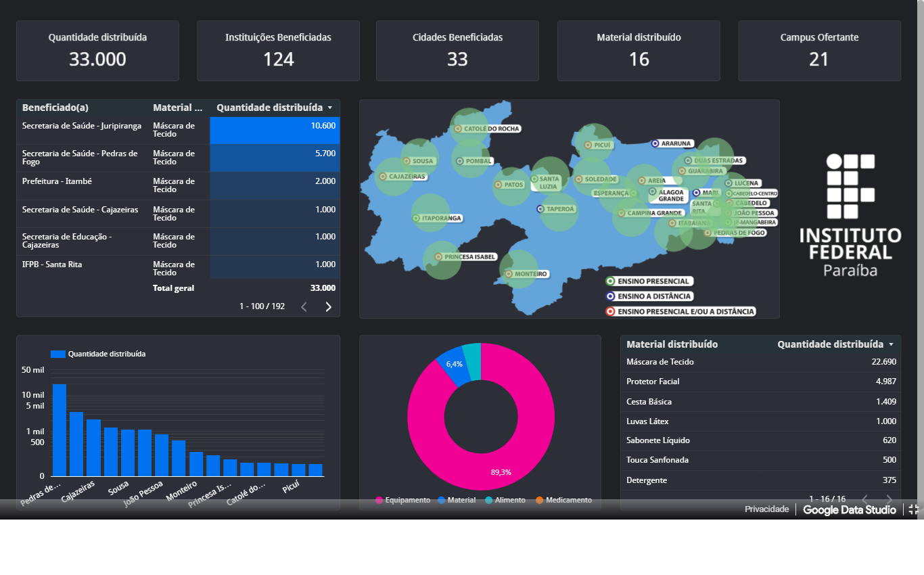Click the Instituto Federal Paraíba logo
Viewport: 924px width, 575px height.
coord(850,215)
